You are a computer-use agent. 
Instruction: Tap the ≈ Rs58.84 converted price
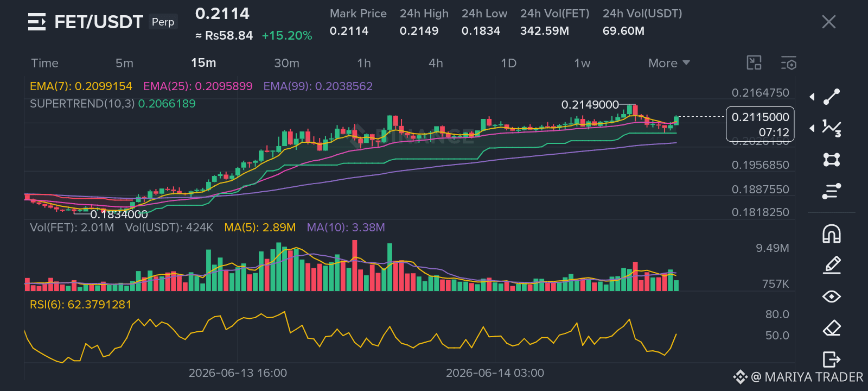pyautogui.click(x=224, y=36)
